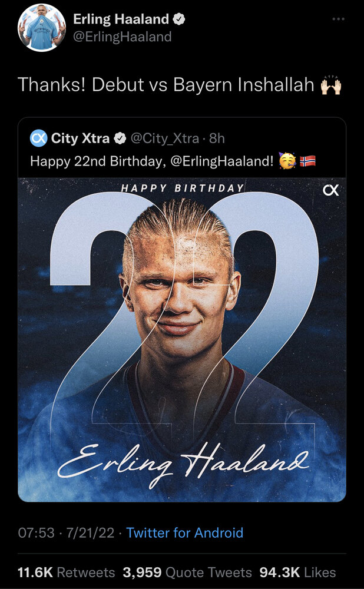Open the Twitter for Android source link
Screen dimensions: 364x589
(x=184, y=532)
